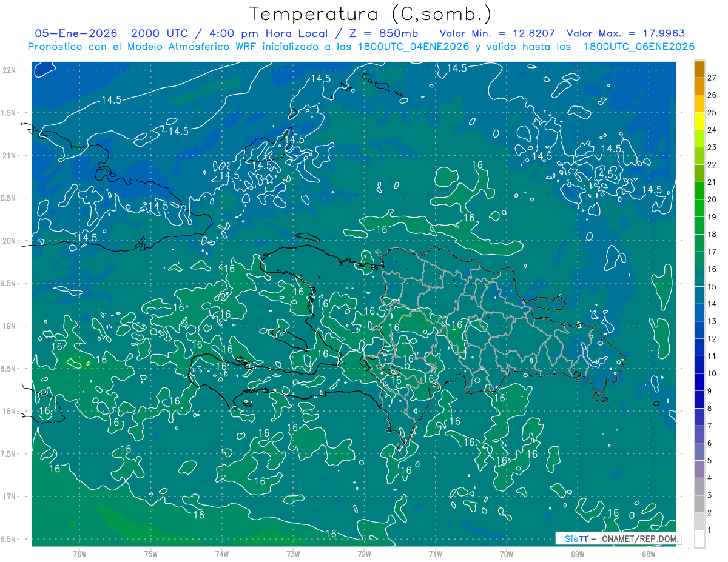Click the clipped "6.5N" latitude label

tap(8, 540)
